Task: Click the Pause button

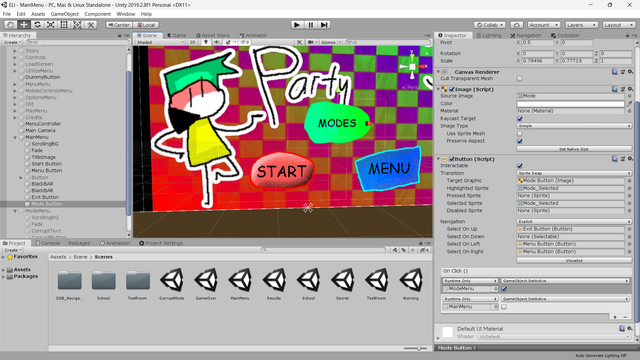Action: [x=311, y=25]
